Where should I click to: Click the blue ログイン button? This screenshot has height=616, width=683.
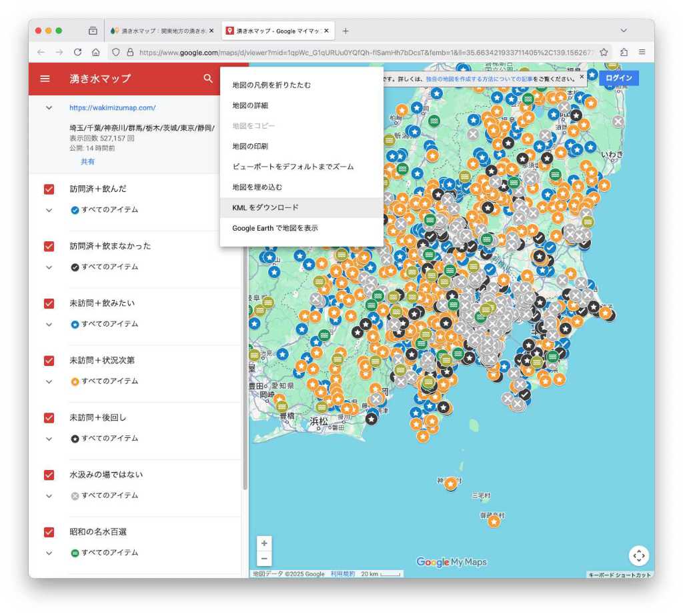pyautogui.click(x=618, y=78)
